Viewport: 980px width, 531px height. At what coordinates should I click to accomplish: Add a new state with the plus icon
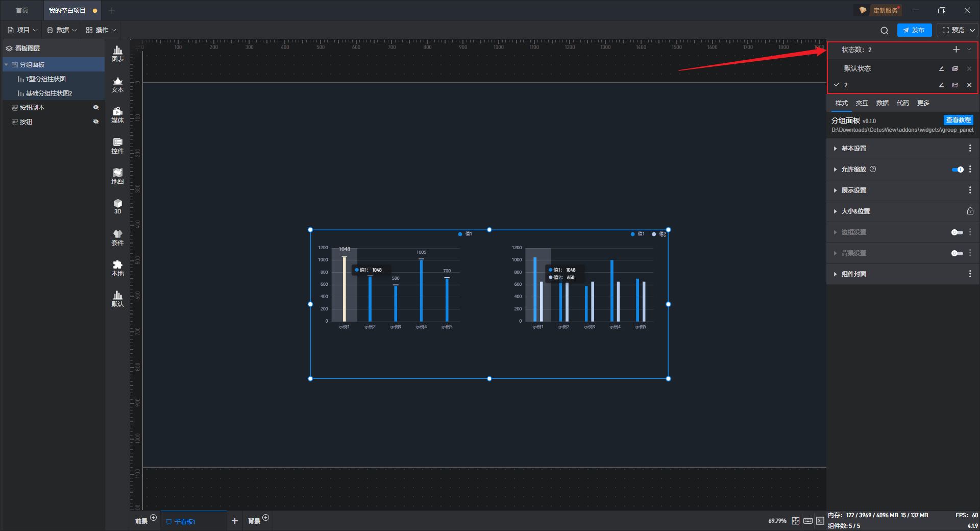956,50
